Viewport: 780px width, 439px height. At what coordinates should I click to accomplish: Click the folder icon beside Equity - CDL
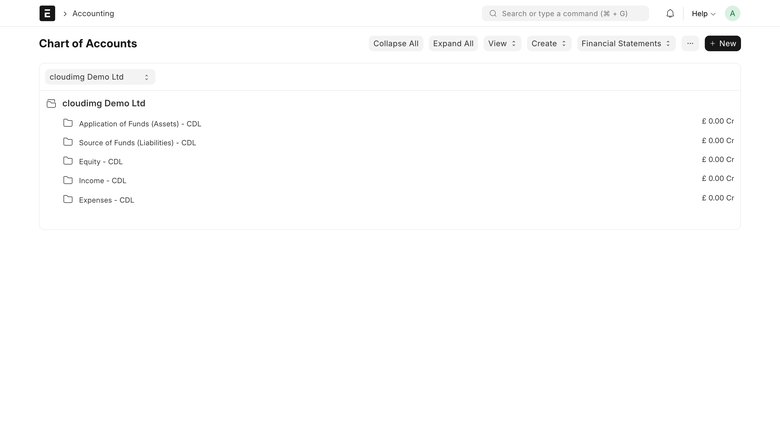click(68, 161)
